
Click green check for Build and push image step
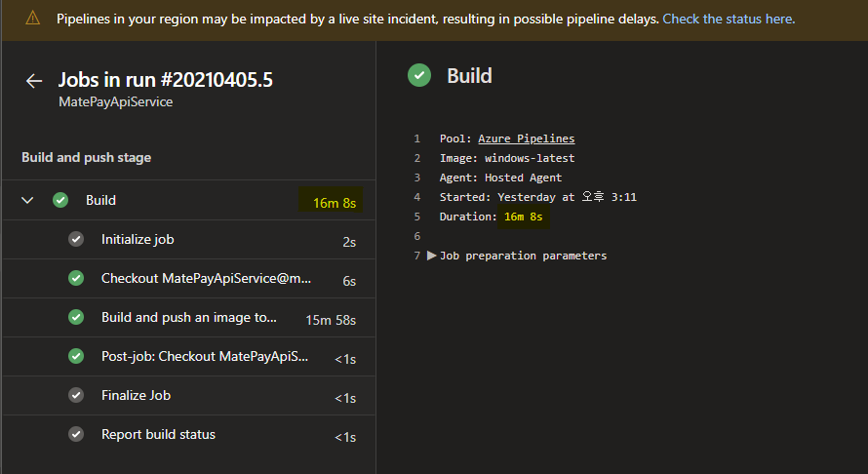76,317
